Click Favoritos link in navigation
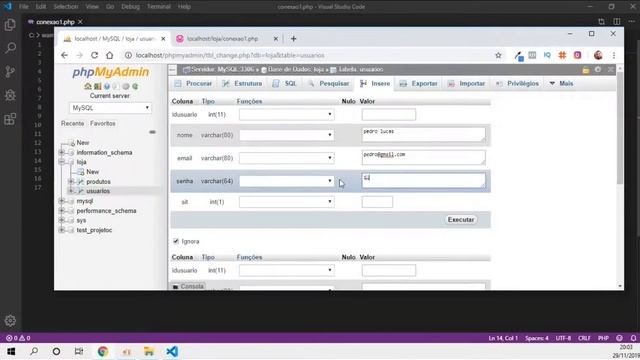The height and width of the screenshot is (360, 640). pyautogui.click(x=102, y=123)
